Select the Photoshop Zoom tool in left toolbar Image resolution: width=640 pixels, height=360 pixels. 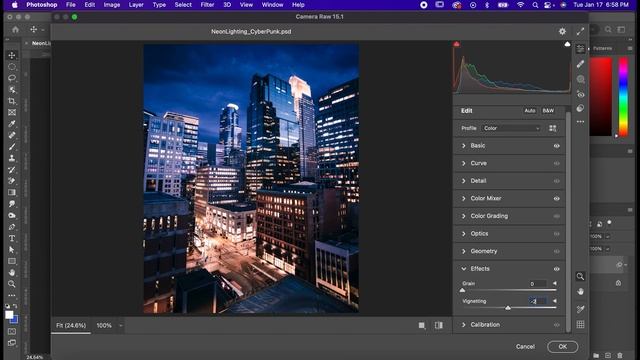tap(12, 284)
